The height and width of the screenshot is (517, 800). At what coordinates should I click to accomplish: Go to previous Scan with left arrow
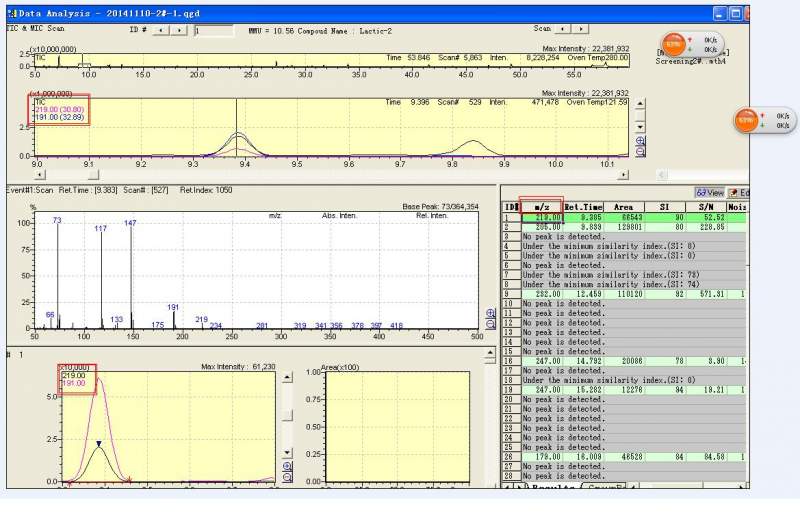pyautogui.click(x=564, y=30)
